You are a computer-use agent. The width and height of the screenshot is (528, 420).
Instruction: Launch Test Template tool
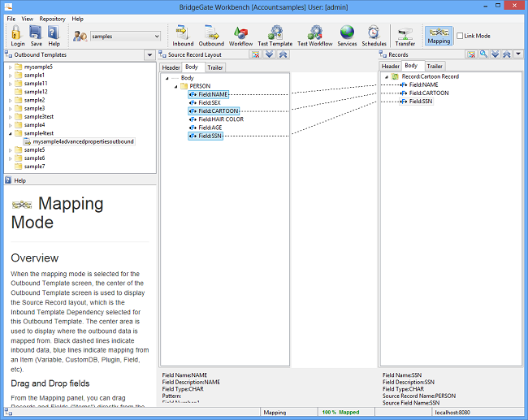[275, 36]
